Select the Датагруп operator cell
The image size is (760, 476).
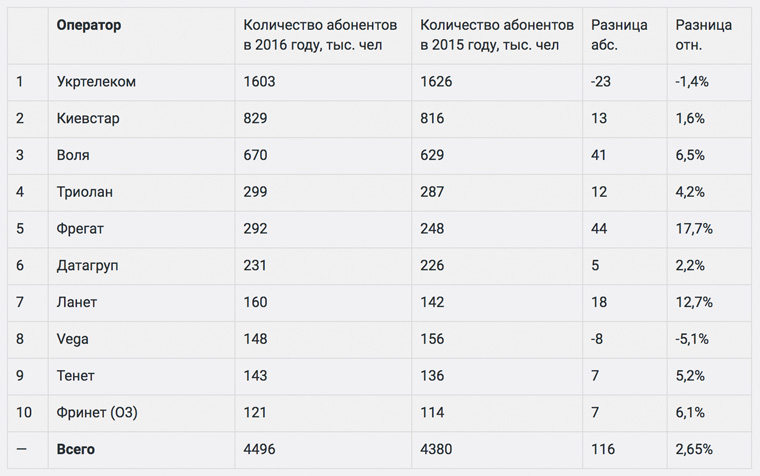90,266
